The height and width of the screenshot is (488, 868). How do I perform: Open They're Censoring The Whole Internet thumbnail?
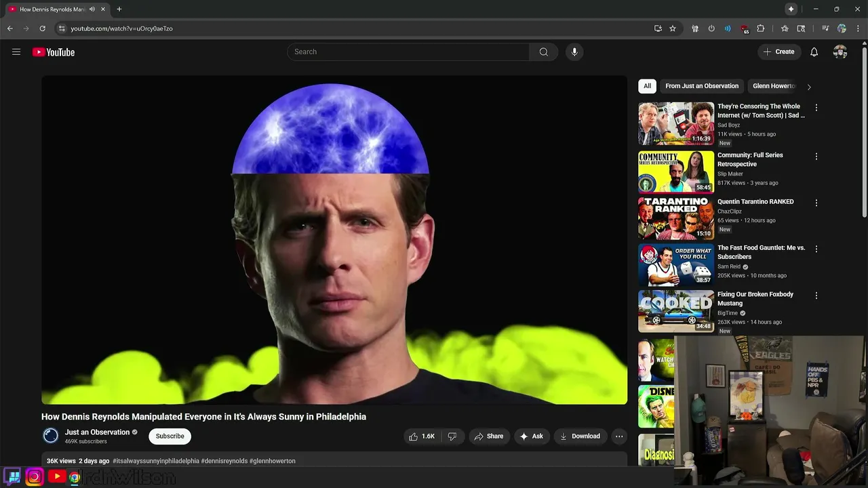676,123
